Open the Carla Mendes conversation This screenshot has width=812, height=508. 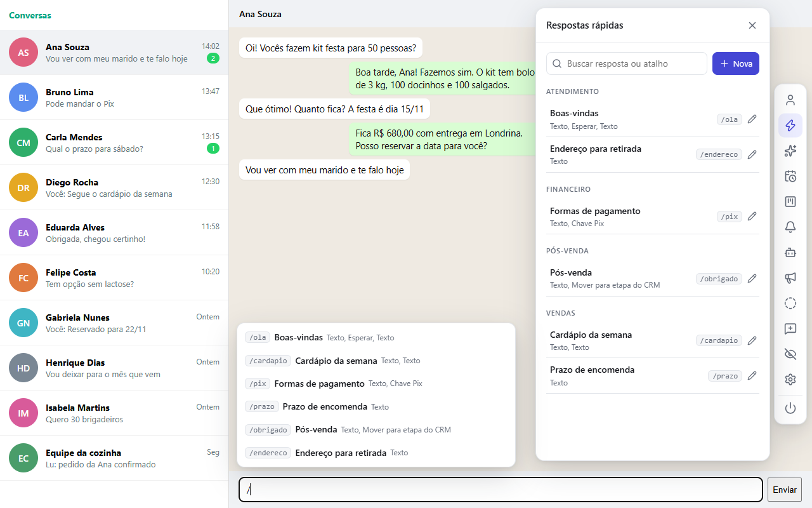click(x=114, y=142)
